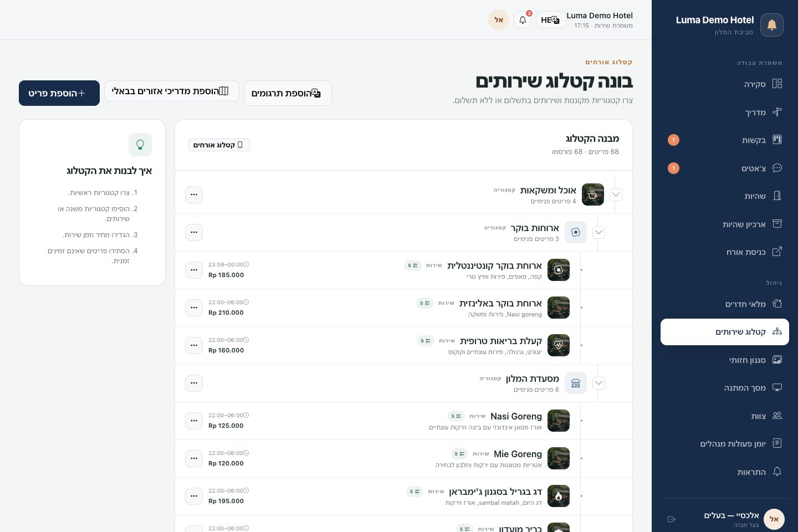The image size is (798, 532).
Task: Open התראות in the sidebar
Action: (725, 472)
